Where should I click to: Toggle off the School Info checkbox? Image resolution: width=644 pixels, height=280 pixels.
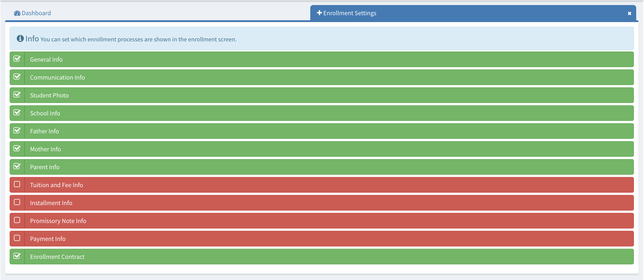point(17,113)
